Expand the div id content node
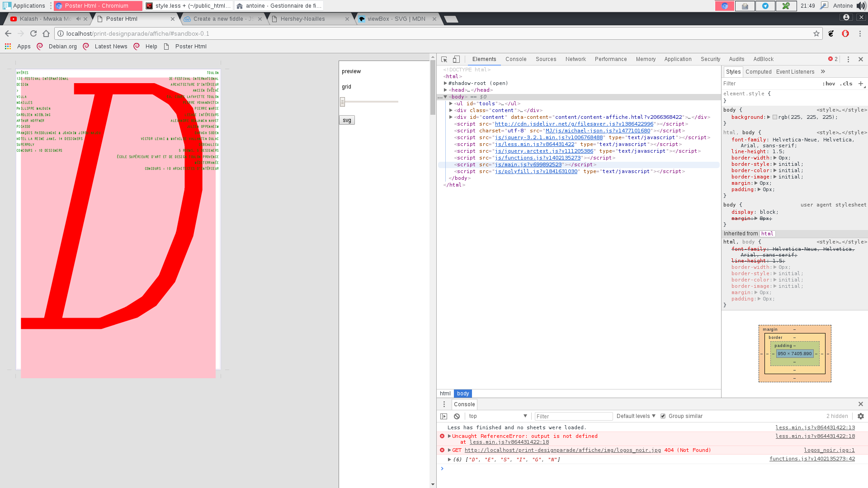The height and width of the screenshot is (488, 868). pyautogui.click(x=451, y=117)
